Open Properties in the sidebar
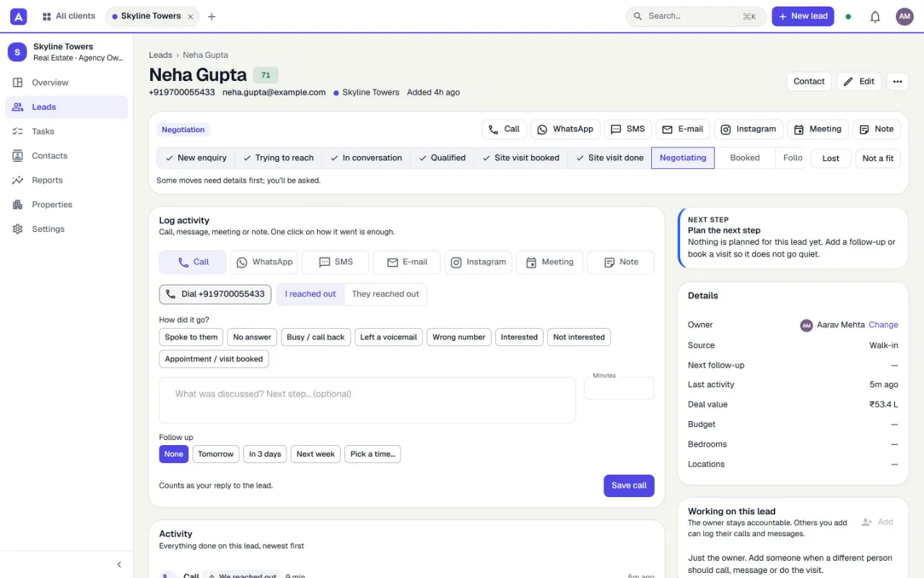The height and width of the screenshot is (578, 924). [x=66, y=204]
